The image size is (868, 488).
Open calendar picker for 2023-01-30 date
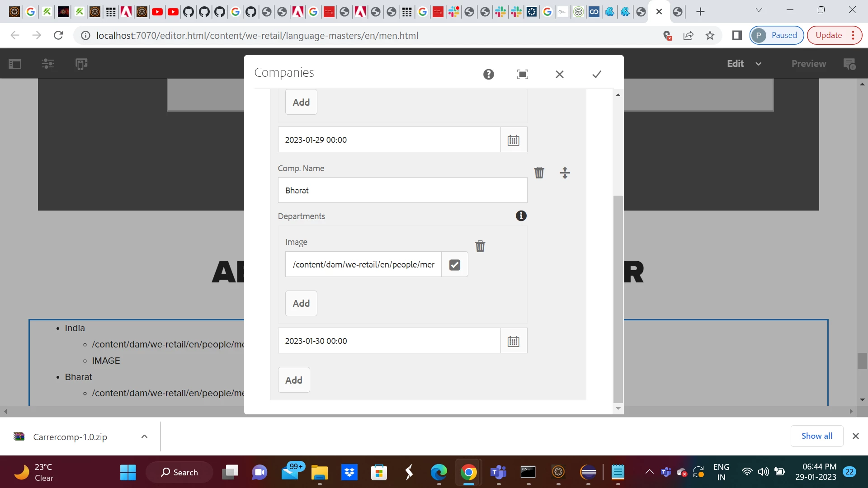(513, 341)
